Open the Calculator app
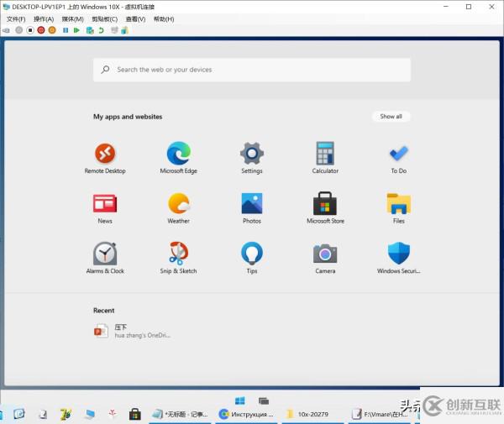 [x=325, y=158]
